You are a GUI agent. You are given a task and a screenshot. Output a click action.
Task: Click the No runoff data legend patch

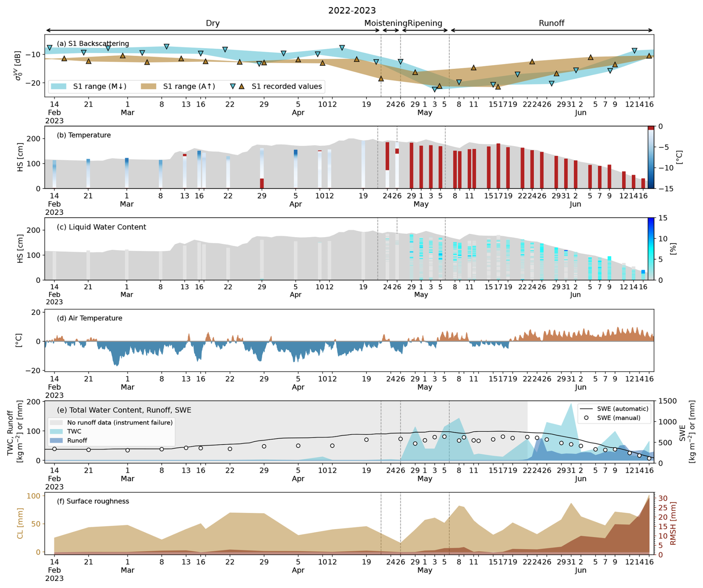[56, 423]
